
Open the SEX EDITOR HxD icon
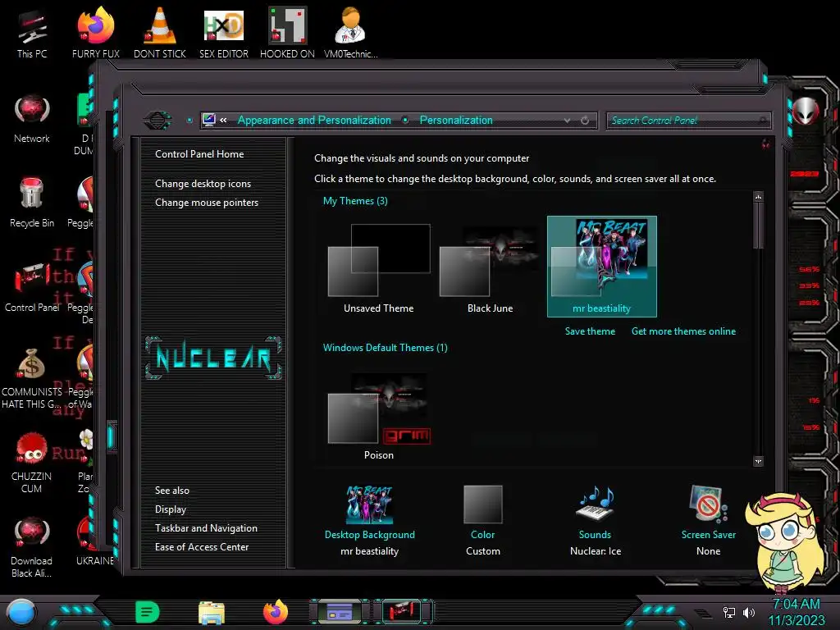(x=224, y=33)
